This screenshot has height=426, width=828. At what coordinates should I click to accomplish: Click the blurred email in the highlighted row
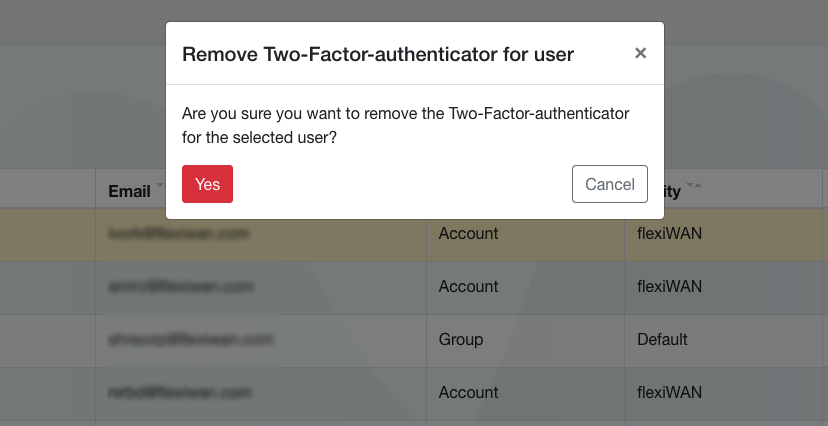(179, 234)
